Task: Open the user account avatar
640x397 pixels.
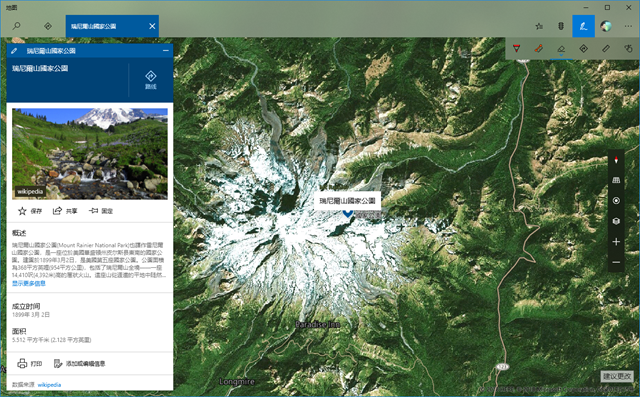Action: pyautogui.click(x=606, y=26)
